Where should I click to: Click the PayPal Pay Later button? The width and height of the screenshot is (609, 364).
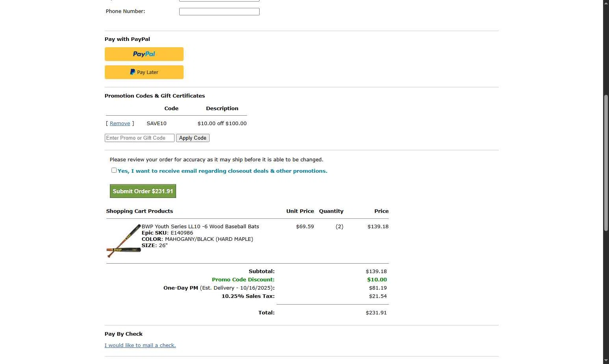point(144,72)
